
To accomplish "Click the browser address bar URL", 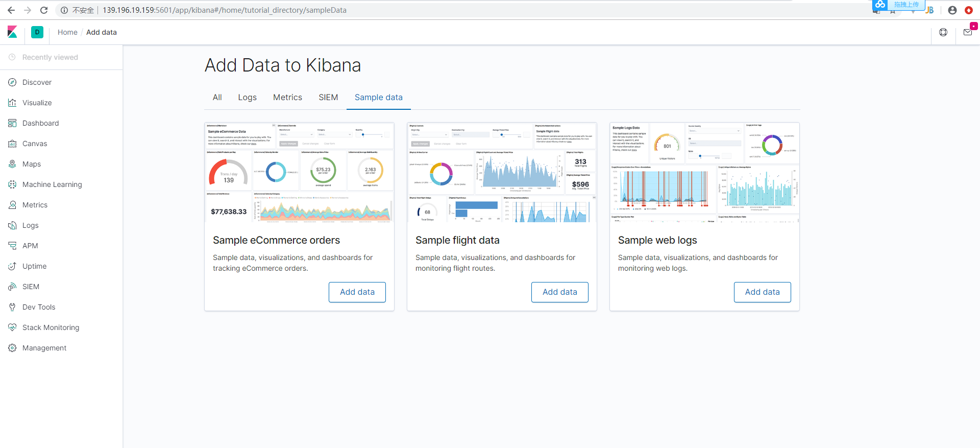I will click(225, 10).
